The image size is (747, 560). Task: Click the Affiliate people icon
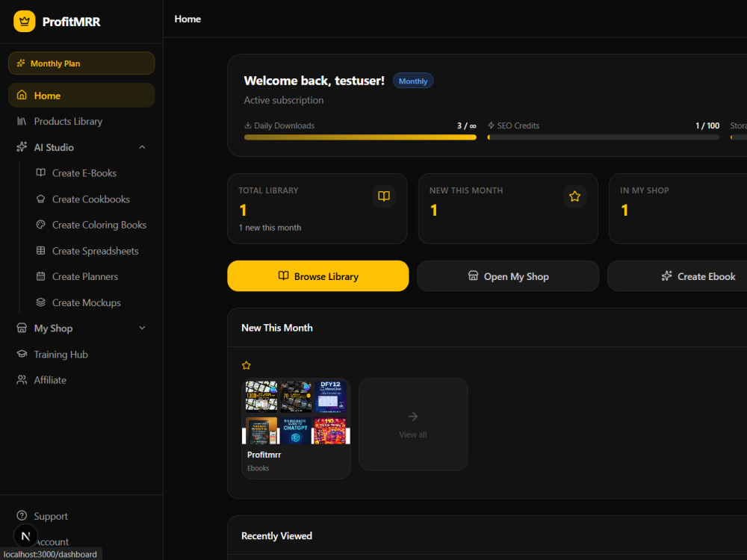coord(22,380)
